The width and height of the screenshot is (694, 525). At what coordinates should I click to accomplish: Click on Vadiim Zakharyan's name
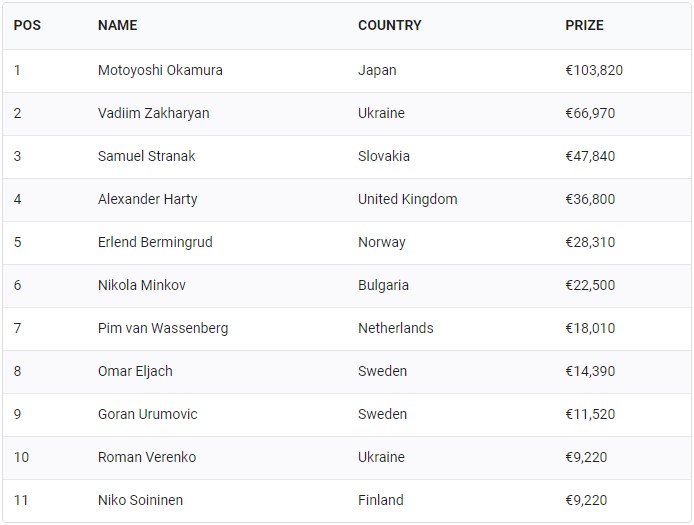[x=153, y=114]
